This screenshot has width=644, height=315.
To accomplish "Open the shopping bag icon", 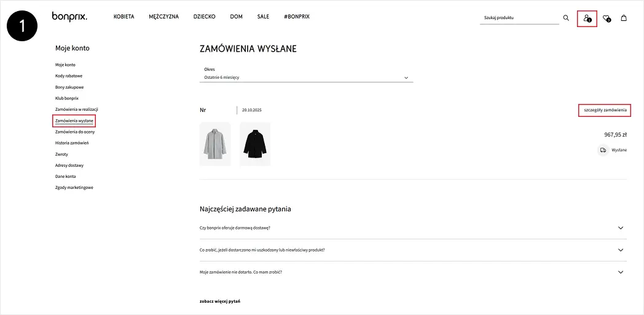I will [x=624, y=18].
